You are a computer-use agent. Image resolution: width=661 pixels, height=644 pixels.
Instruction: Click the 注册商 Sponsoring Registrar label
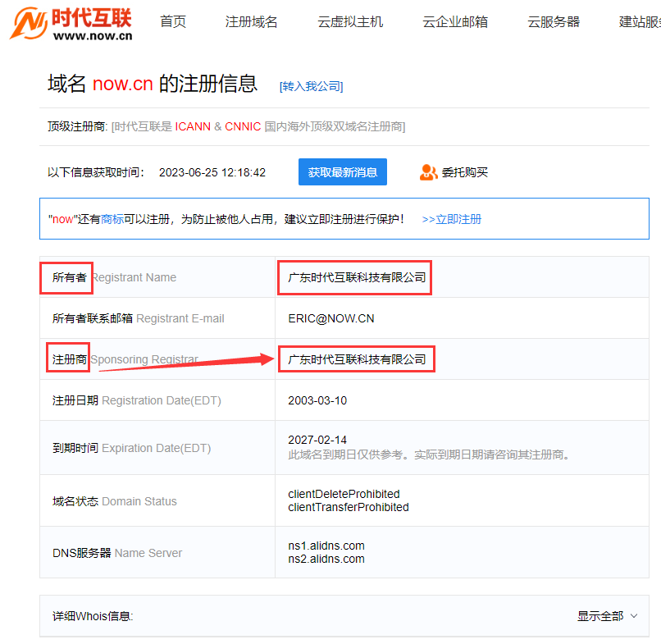point(125,359)
